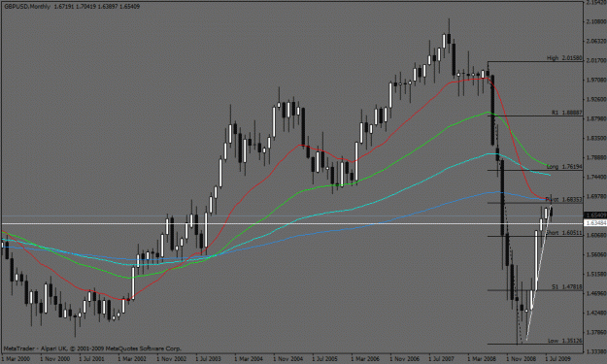
Task: Click the "1 Mar 2004" date label
Action: point(249,359)
